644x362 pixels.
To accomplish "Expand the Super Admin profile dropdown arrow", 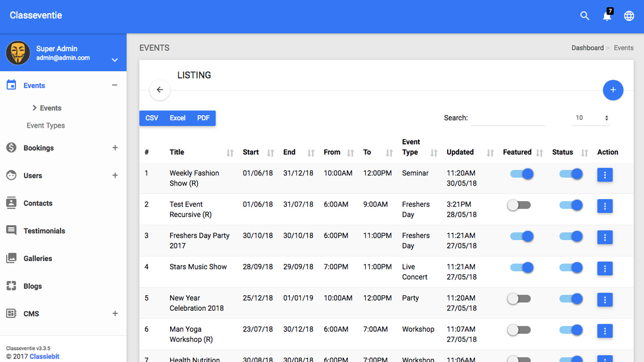I will 115,60.
